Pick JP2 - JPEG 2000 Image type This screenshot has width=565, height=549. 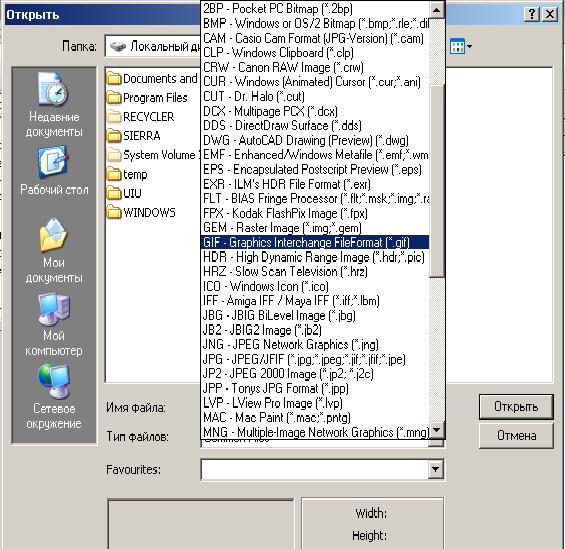pos(315,374)
